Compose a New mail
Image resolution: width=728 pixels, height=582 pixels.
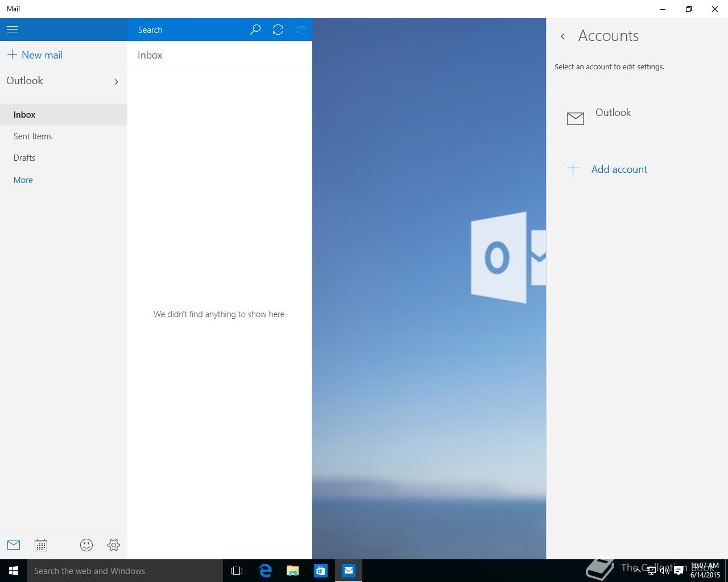tap(35, 55)
